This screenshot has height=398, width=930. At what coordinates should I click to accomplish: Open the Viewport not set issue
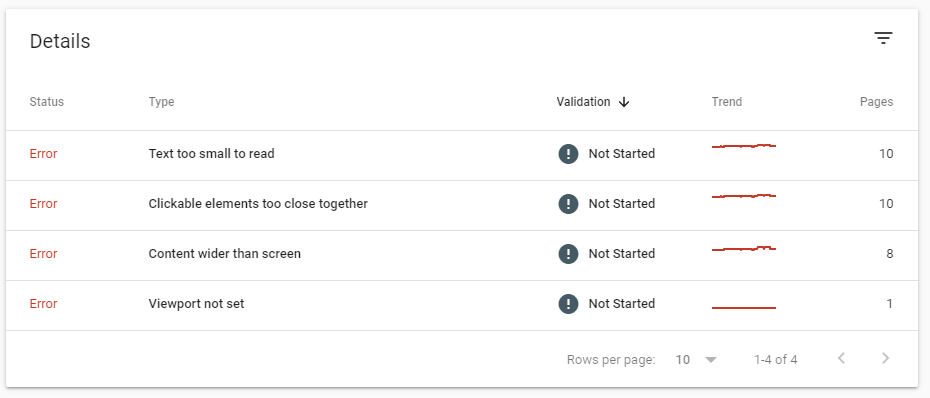tap(196, 304)
